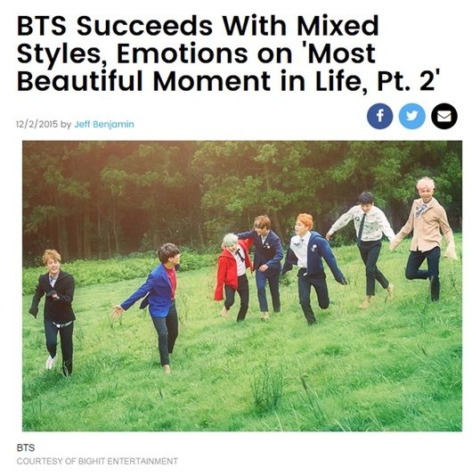Open the BTS group photo
The image size is (472, 476).
tap(242, 285)
